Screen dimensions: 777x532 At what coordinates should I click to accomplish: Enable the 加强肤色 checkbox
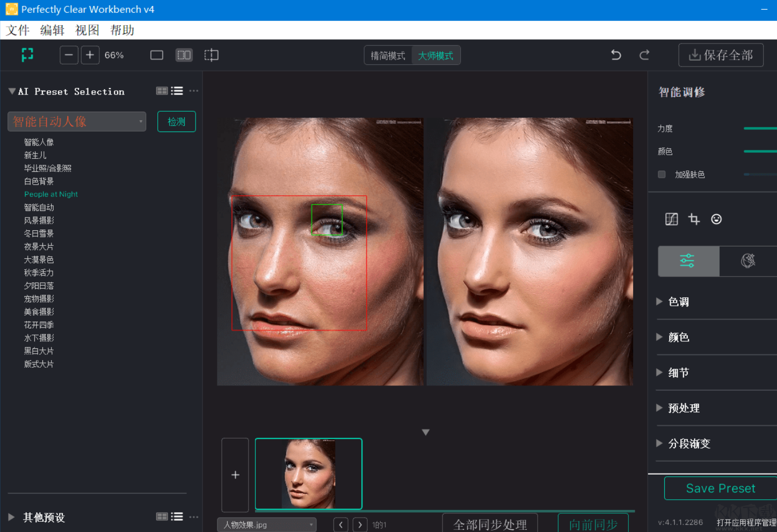(662, 174)
